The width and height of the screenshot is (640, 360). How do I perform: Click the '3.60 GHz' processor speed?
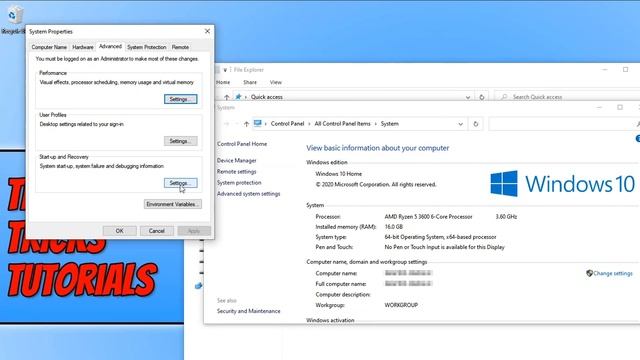coord(506,217)
